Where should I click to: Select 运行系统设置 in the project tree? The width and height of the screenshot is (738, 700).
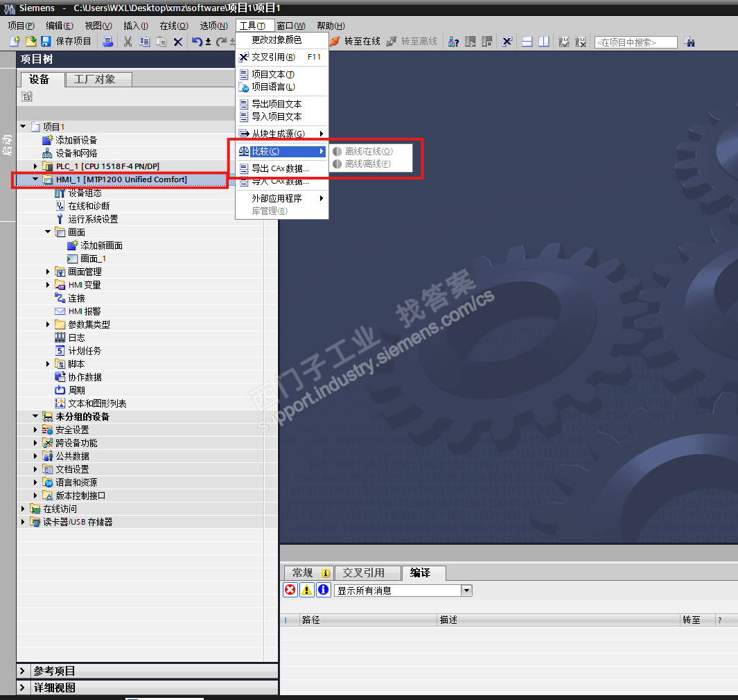(x=93, y=220)
